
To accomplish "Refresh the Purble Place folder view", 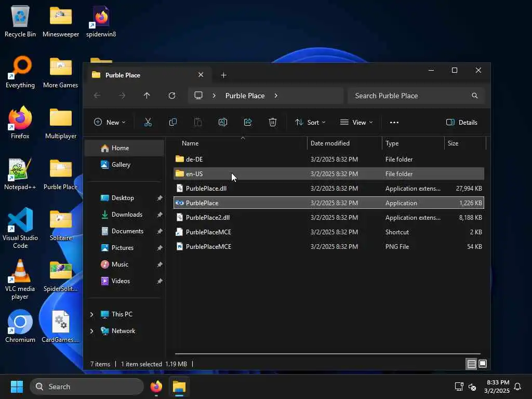I will pyautogui.click(x=172, y=96).
